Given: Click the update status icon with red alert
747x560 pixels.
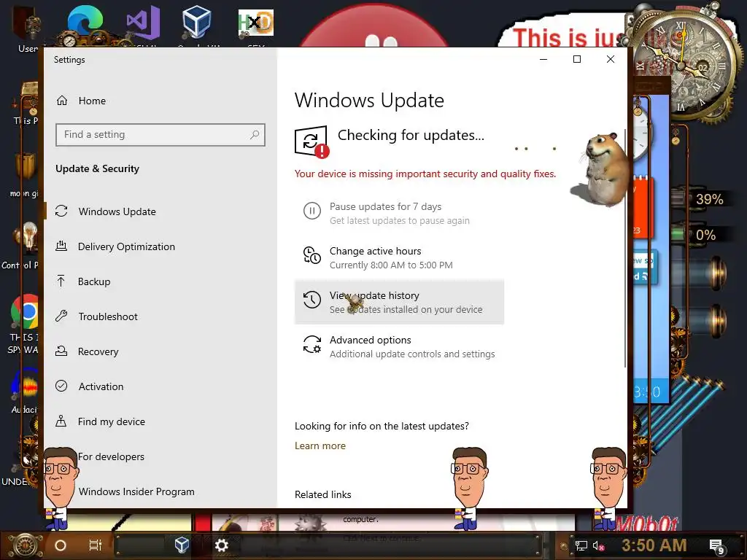Looking at the screenshot, I should 311,141.
